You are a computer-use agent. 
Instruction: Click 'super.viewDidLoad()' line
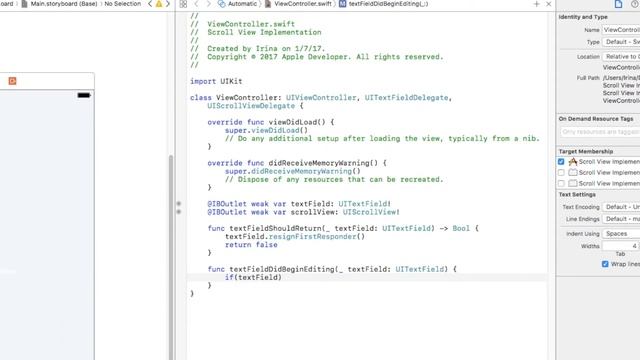click(x=266, y=130)
